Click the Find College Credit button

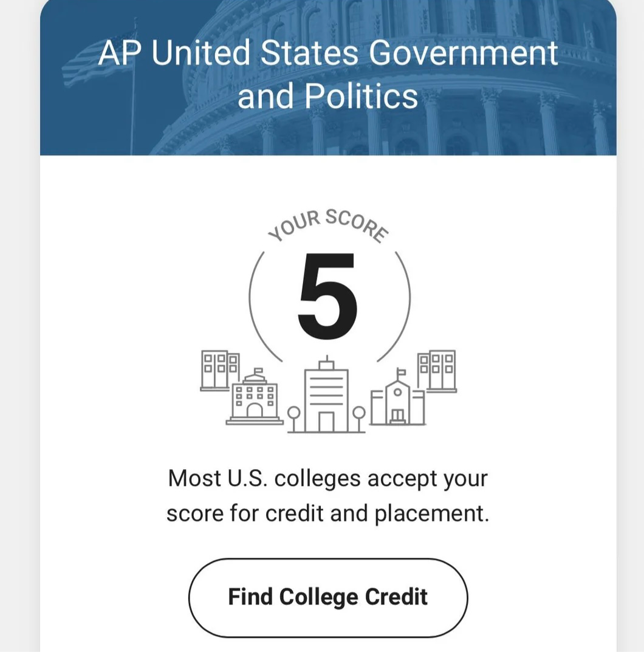pos(328,597)
